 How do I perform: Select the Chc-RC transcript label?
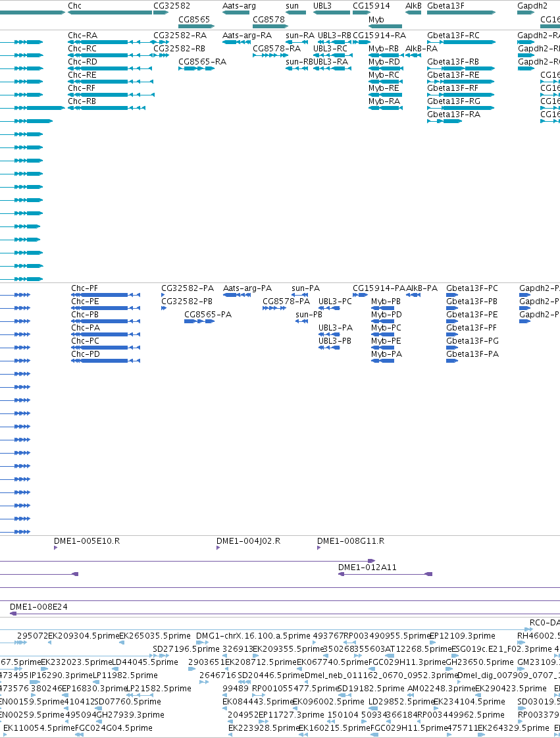[82, 49]
